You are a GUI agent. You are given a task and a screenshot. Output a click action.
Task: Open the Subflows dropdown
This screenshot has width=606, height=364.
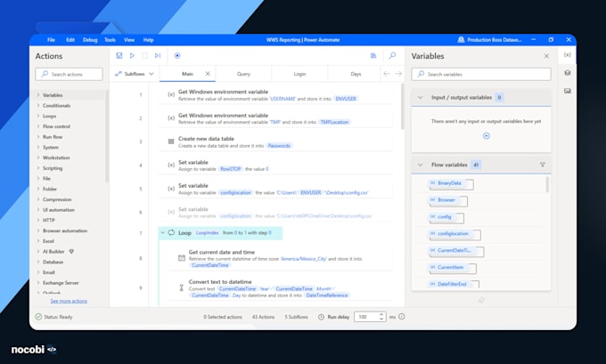pos(134,74)
